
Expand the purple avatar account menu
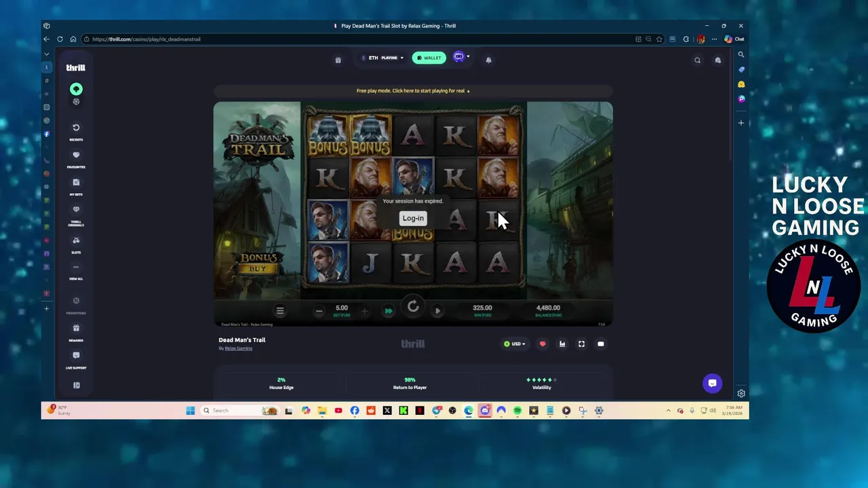(x=461, y=57)
